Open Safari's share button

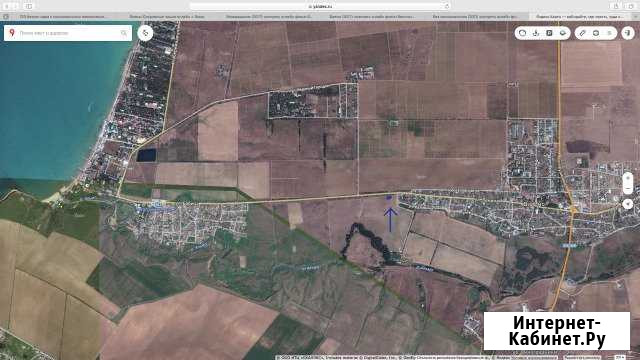pyautogui.click(x=616, y=6)
